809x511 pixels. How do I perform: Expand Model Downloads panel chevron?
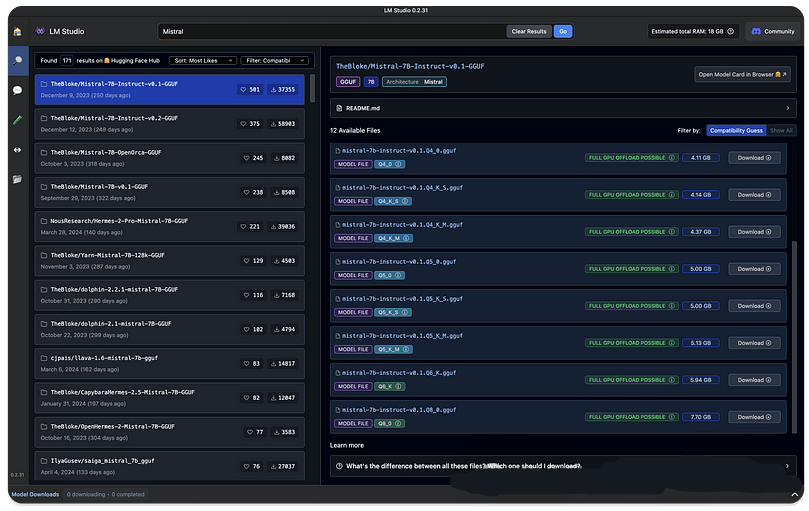click(795, 494)
